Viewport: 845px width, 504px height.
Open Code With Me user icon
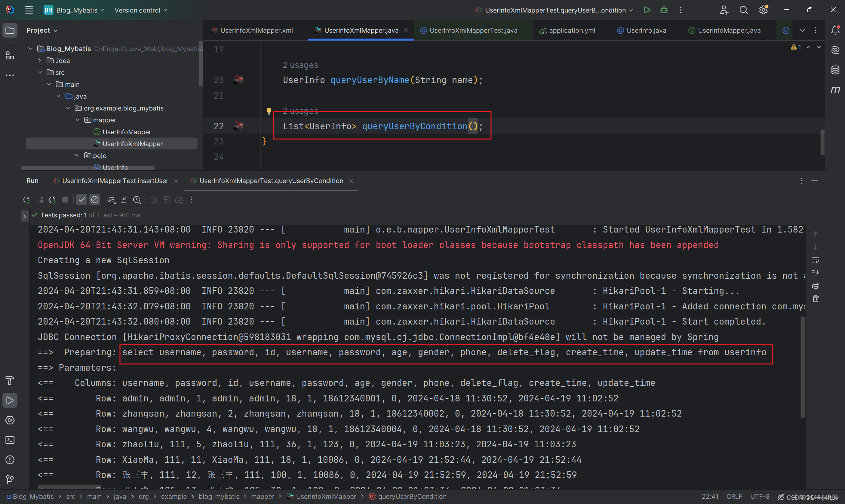pos(724,10)
